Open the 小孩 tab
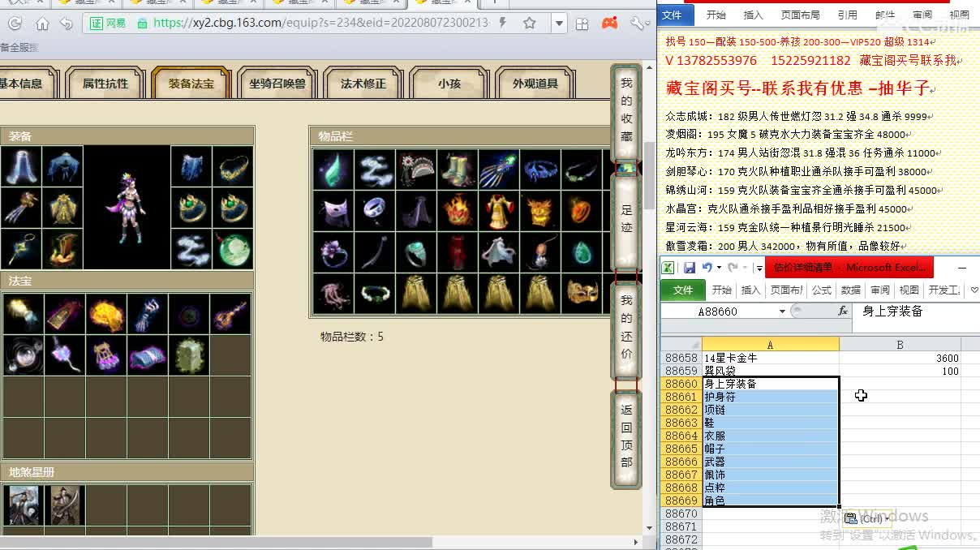This screenshot has width=980, height=550. pos(449,84)
